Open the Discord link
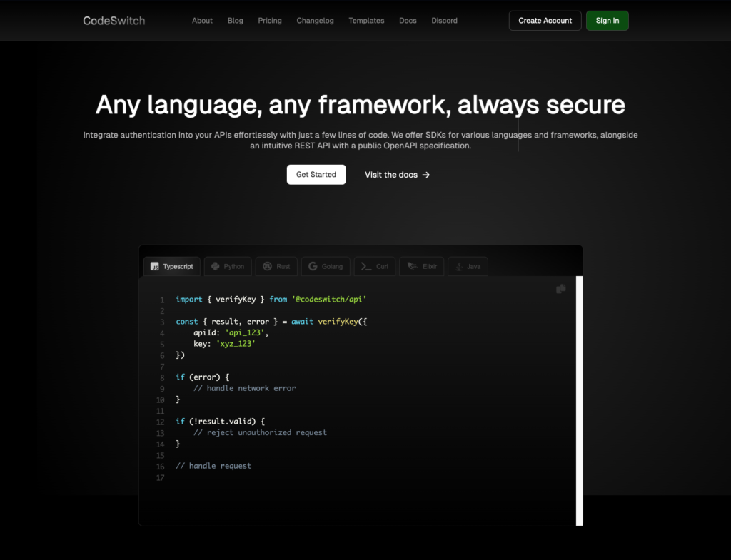Viewport: 731px width, 560px height. click(444, 21)
